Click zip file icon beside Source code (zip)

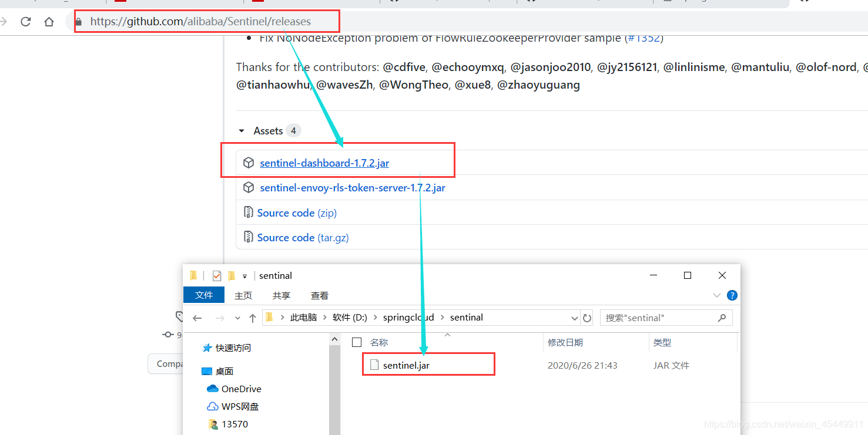click(248, 213)
